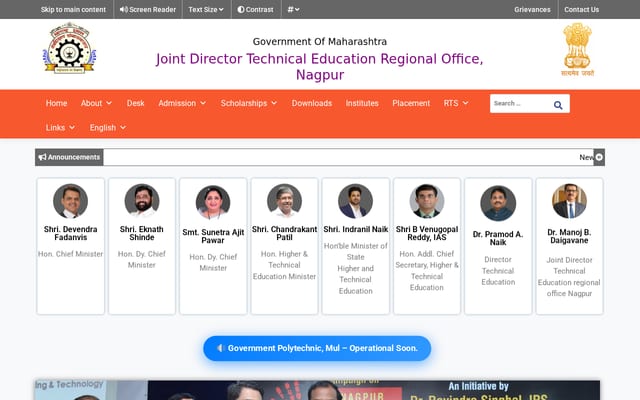Pause the announcements ticker
640x400 pixels.
tap(599, 157)
